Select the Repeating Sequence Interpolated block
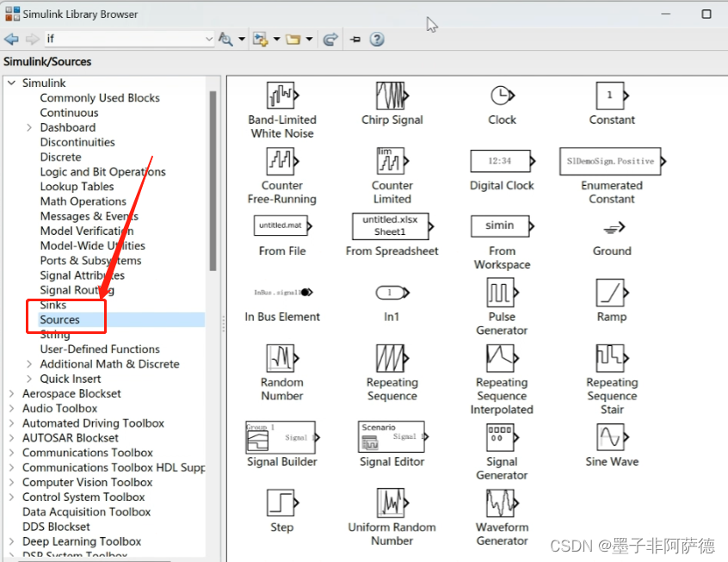The height and width of the screenshot is (562, 728). point(503,358)
